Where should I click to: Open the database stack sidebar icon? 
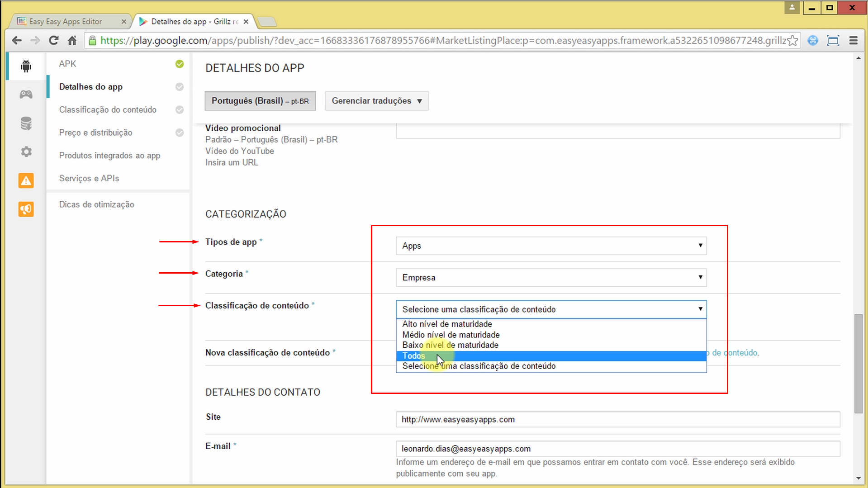[x=26, y=123]
